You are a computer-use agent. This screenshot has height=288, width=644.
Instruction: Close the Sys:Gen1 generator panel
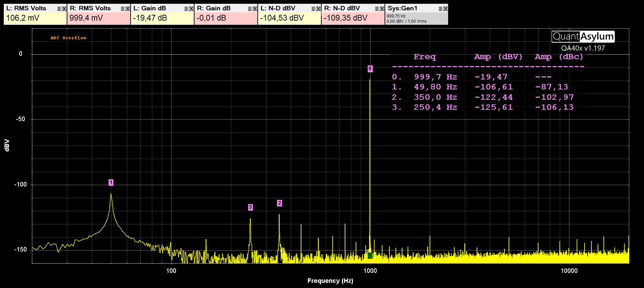445,9
